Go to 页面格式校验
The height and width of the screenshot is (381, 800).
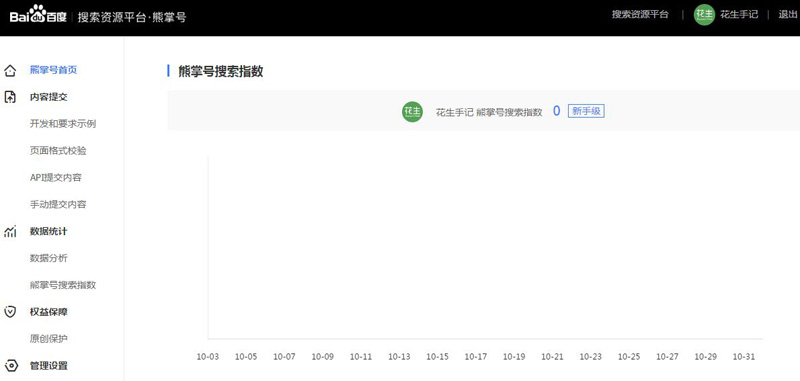click(x=58, y=151)
